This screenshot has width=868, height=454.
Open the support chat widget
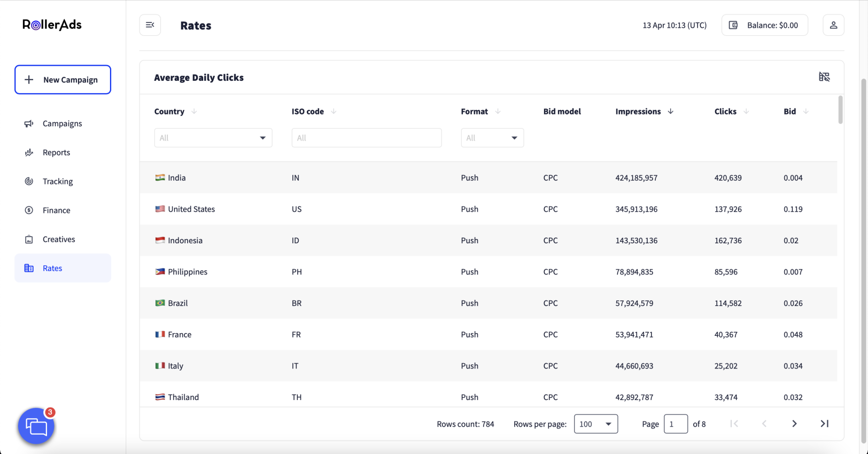pos(36,426)
